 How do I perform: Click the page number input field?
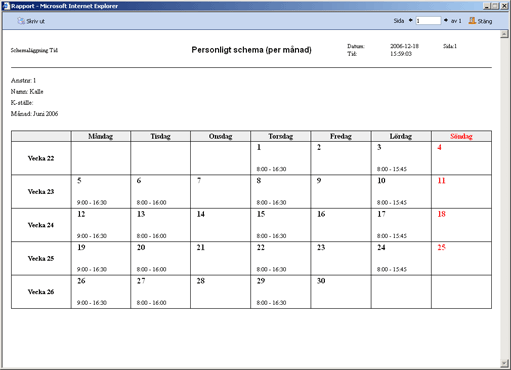click(x=428, y=21)
